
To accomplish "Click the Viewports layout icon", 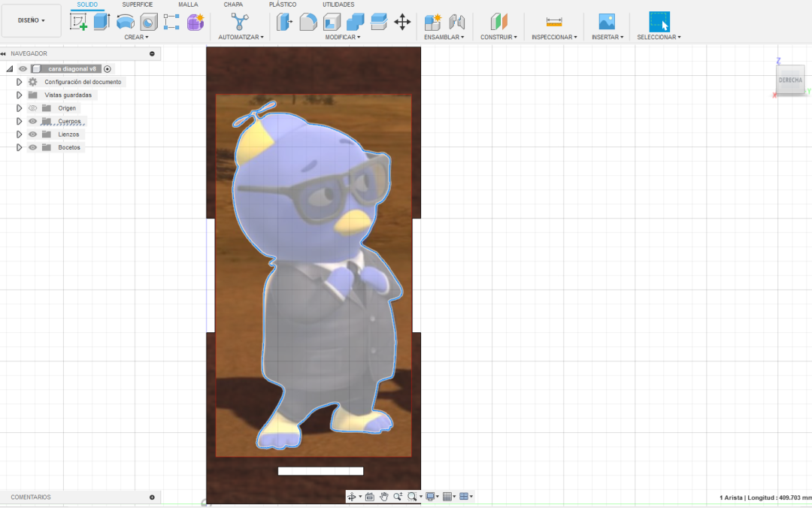I will coord(464,497).
